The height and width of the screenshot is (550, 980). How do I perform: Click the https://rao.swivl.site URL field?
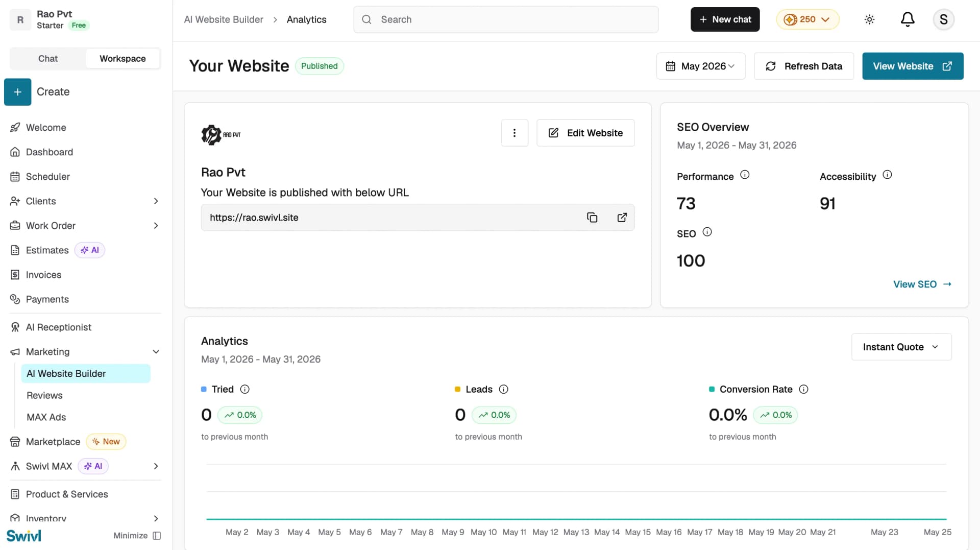418,218
